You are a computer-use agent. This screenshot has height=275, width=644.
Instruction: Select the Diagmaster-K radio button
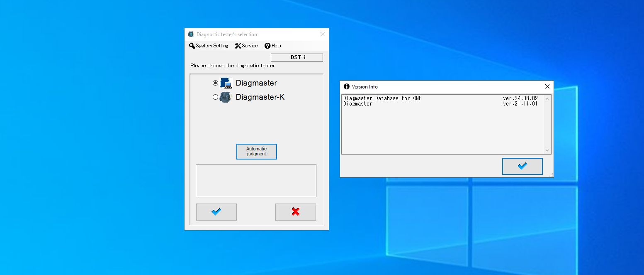(215, 97)
